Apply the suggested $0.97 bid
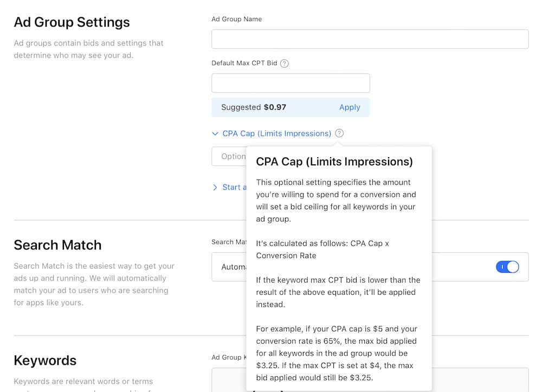542x392 pixels. (x=350, y=107)
